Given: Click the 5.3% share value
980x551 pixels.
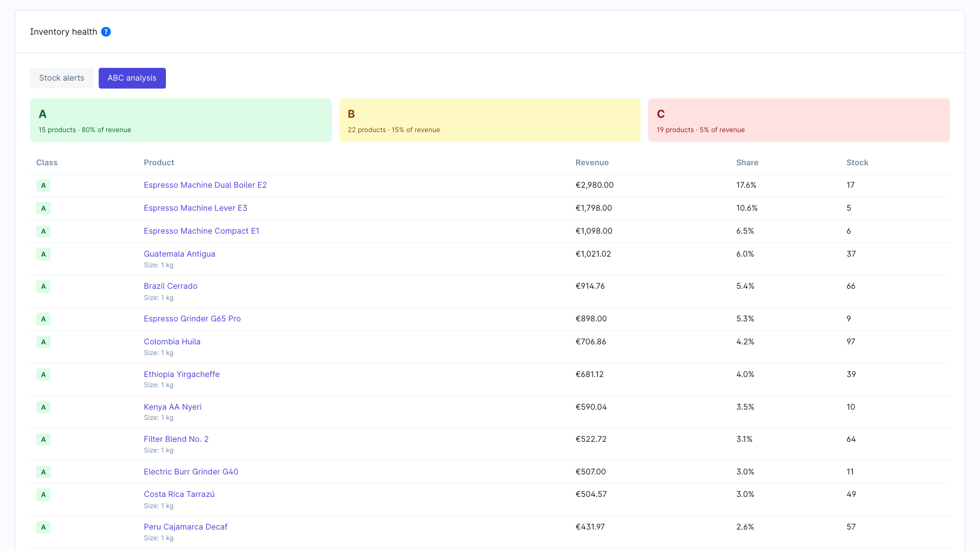Looking at the screenshot, I should point(745,319).
